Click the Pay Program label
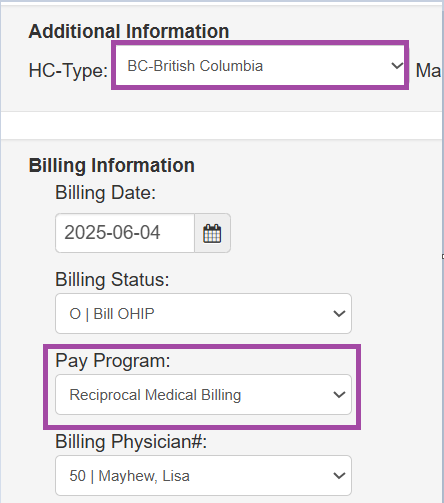The width and height of the screenshot is (444, 503). [x=113, y=361]
